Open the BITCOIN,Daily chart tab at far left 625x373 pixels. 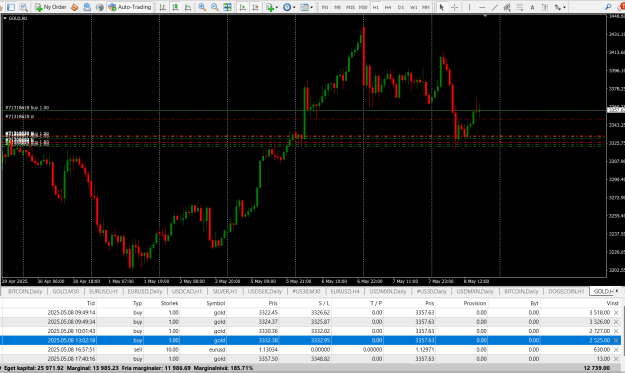[x=25, y=291]
